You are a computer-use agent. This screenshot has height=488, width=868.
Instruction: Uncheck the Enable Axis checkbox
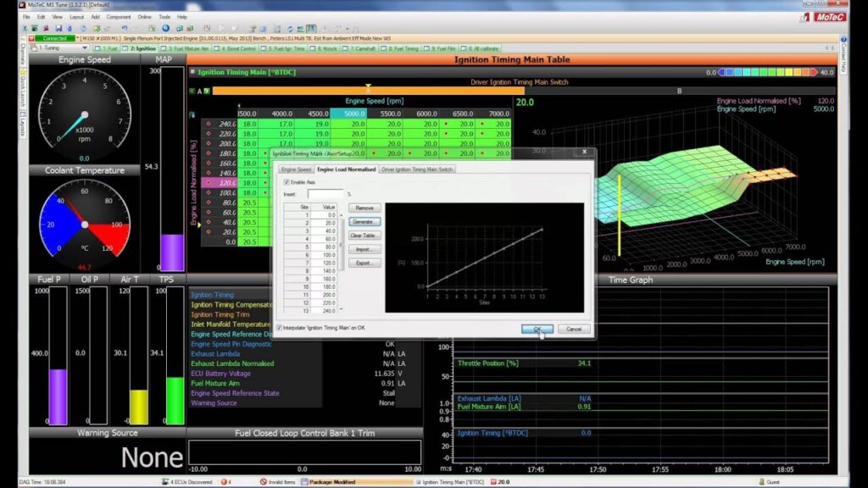(286, 182)
